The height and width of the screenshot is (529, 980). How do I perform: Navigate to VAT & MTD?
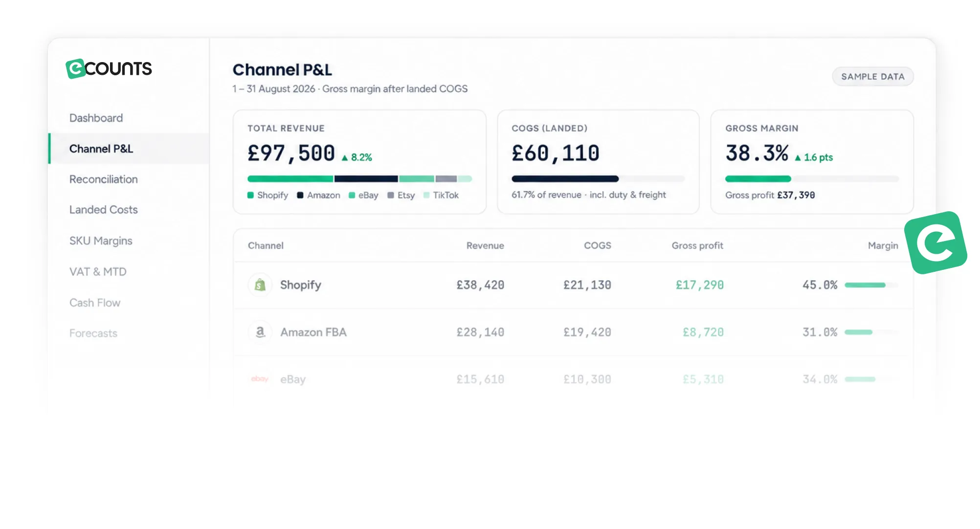coord(98,271)
